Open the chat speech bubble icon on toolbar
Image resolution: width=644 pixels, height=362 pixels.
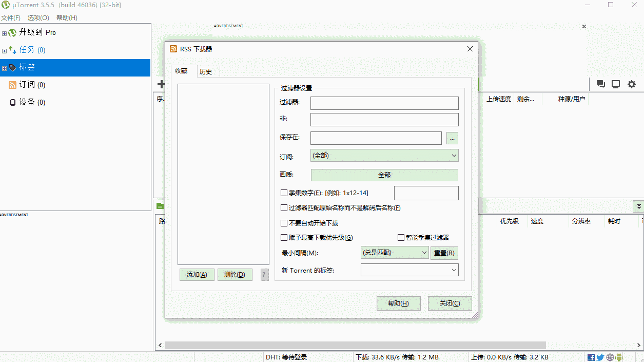pyautogui.click(x=600, y=84)
